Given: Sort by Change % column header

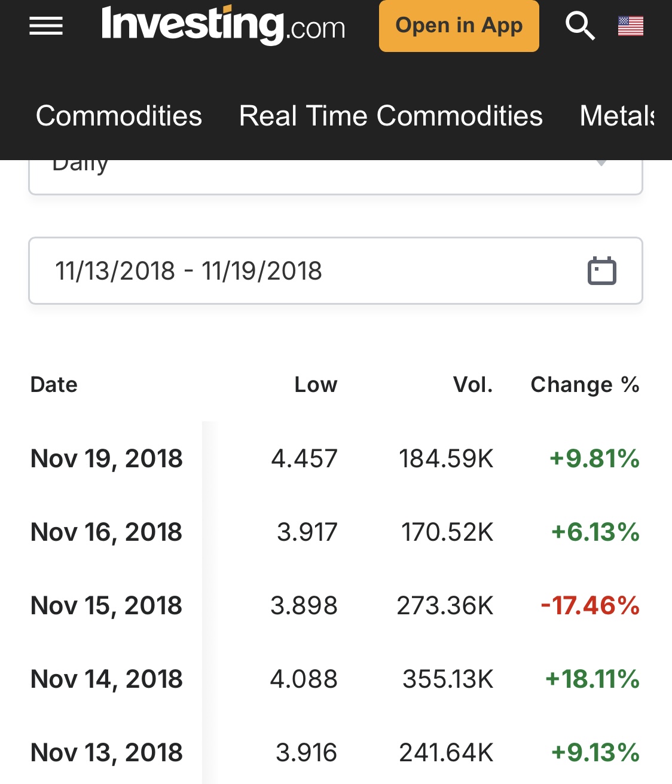Looking at the screenshot, I should (x=585, y=385).
